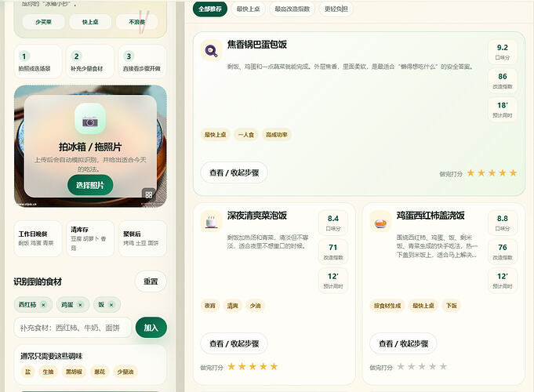Screen dimensions: 534x392
Task: Click the rice bowl icon beside 鸡蛋西红柿盖浇饭
Action: 380,221
